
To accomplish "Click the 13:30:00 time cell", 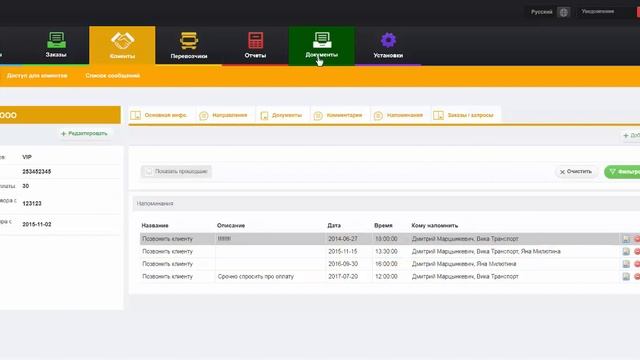I will pyautogui.click(x=386, y=251).
